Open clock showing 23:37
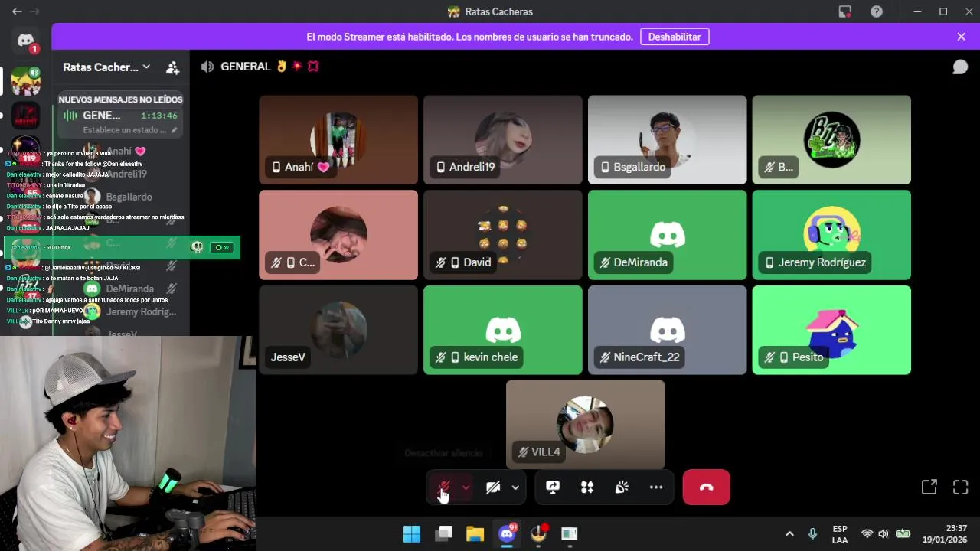980x551 pixels. coord(945,534)
